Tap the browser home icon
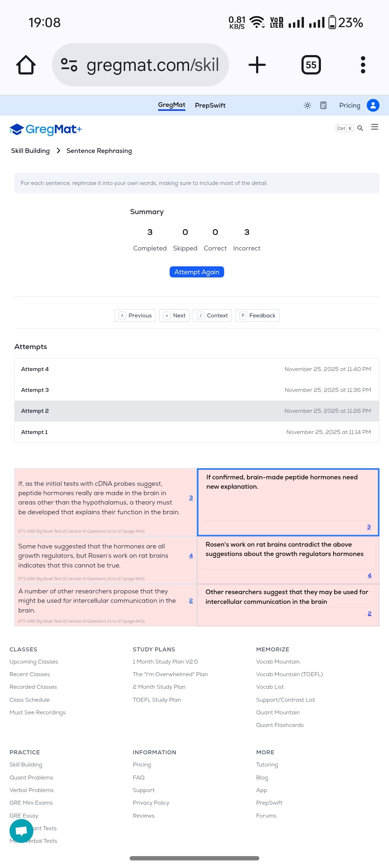 point(26,65)
